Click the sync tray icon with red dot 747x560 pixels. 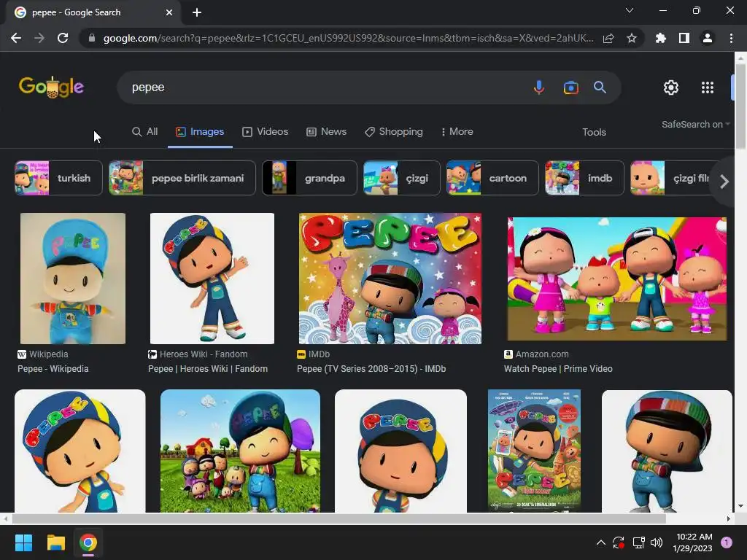[x=619, y=542]
